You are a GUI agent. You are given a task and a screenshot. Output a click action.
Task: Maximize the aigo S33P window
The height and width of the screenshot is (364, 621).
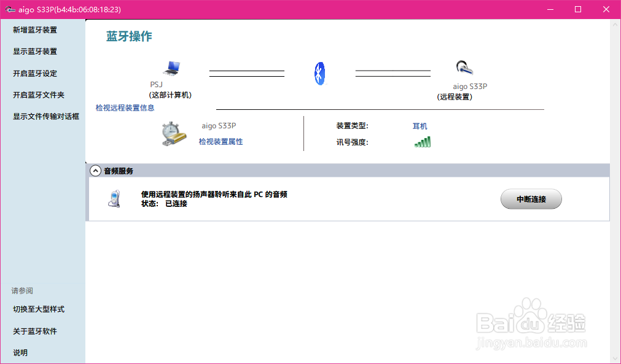point(578,9)
